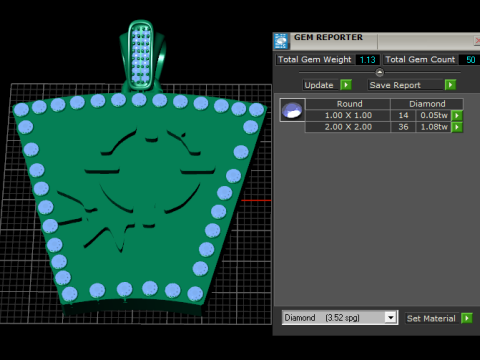Click the Gem Reporter panel logo icon
The width and height of the screenshot is (480, 360).
(x=281, y=41)
